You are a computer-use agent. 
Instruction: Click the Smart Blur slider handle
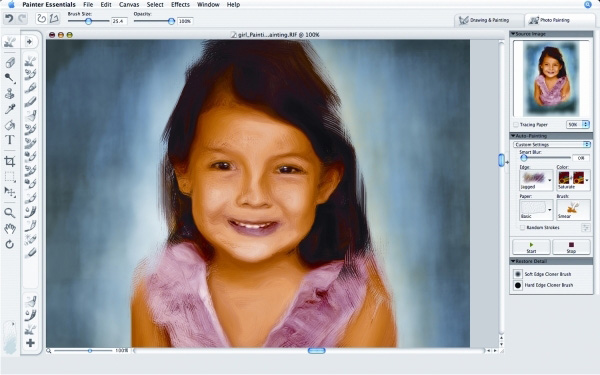click(524, 158)
